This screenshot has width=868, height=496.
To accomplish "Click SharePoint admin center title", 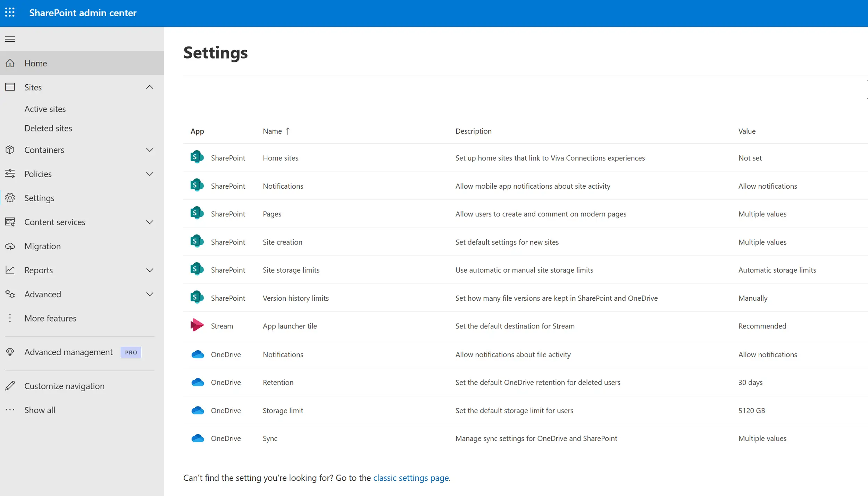I will (x=83, y=13).
